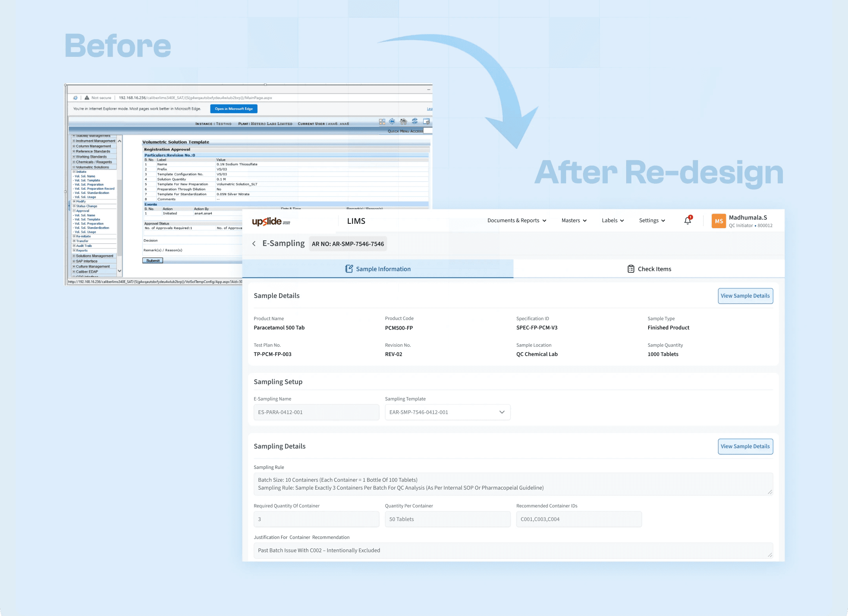
Task: Click the refresh icon in the legacy toolbar
Action: tap(415, 121)
